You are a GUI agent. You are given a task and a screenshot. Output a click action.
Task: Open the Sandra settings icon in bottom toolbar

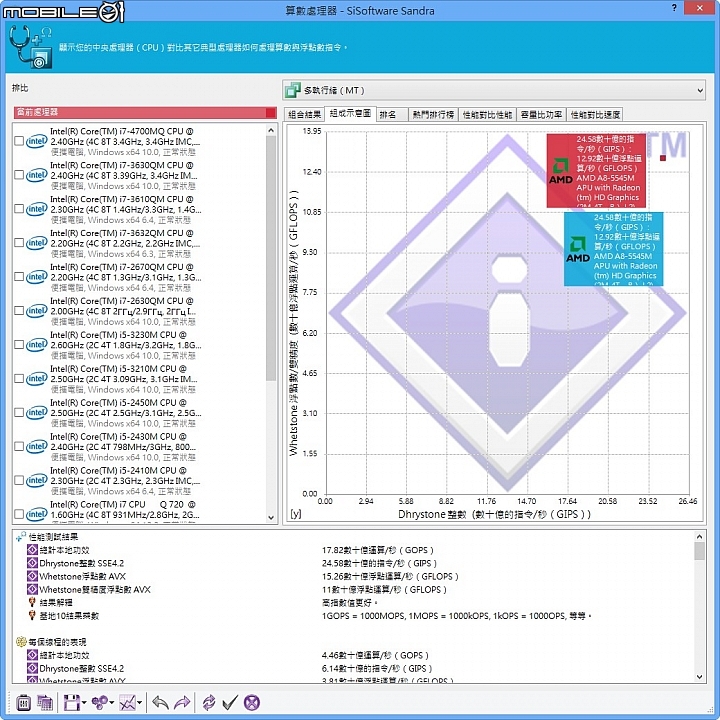pos(23,703)
